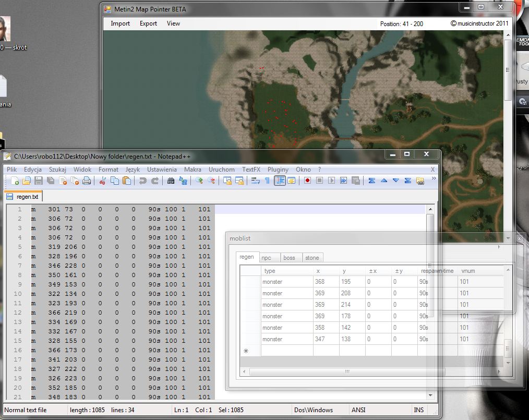Paste clipboard with the toolbar icon
529x420 pixels.
pos(127,181)
